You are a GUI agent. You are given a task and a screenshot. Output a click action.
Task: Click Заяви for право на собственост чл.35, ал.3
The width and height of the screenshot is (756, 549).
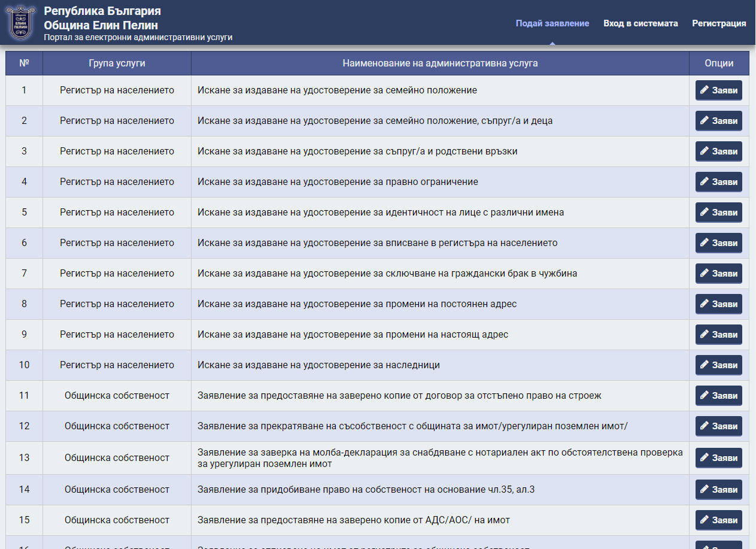pyautogui.click(x=718, y=490)
